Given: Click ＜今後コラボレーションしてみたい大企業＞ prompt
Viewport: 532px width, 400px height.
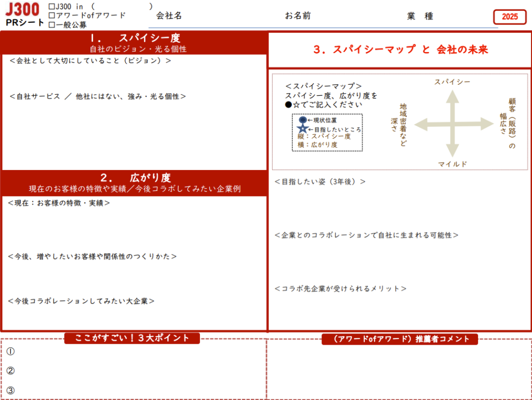Looking at the screenshot, I should [81, 301].
